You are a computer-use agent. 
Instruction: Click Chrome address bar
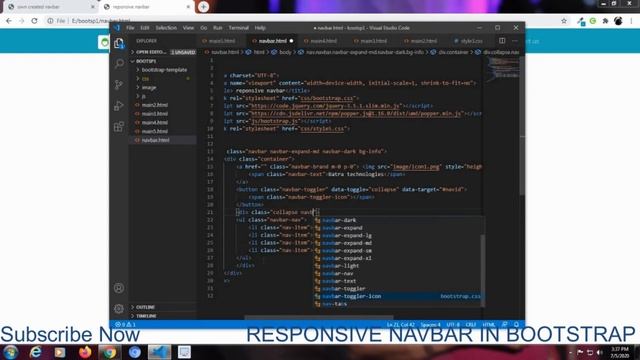302,21
